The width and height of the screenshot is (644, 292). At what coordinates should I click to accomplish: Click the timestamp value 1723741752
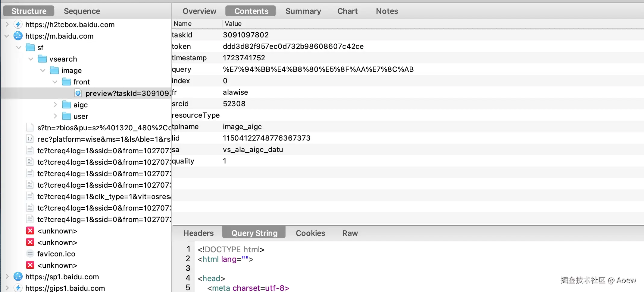(x=244, y=58)
